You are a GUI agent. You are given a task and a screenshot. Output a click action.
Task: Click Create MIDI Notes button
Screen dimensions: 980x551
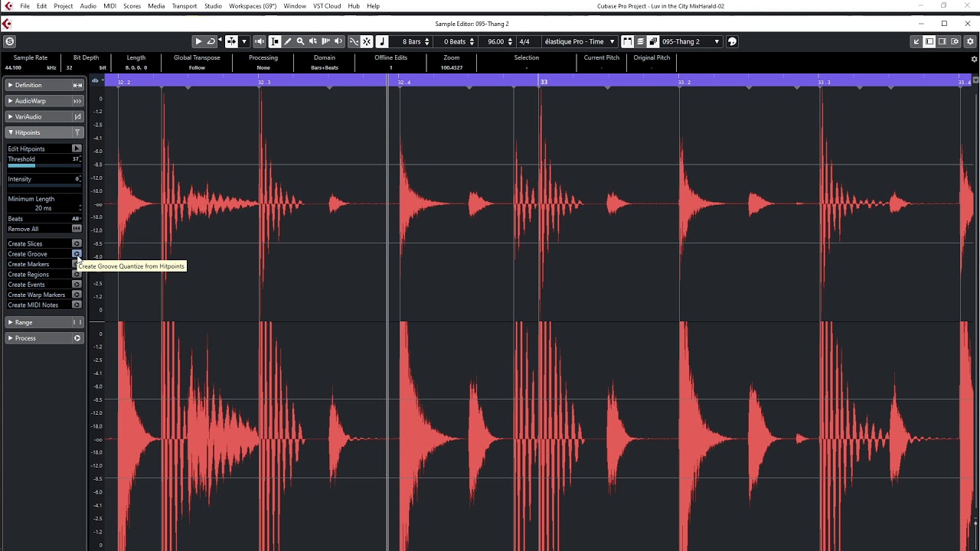click(77, 305)
